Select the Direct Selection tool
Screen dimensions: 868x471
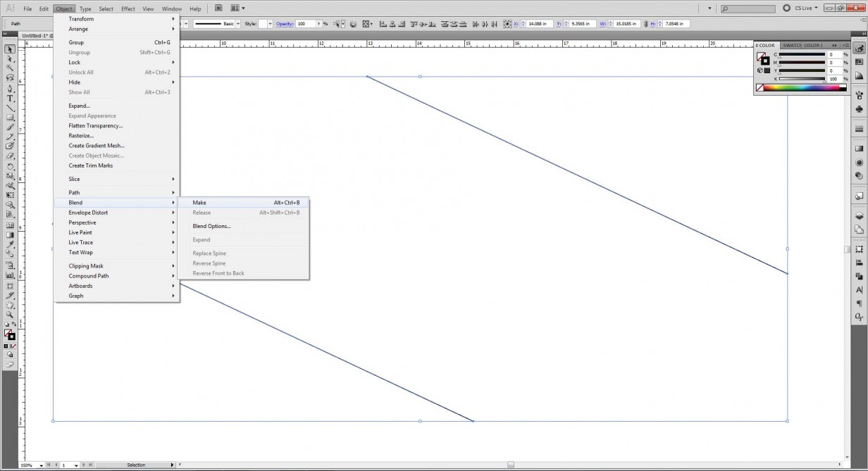10,59
